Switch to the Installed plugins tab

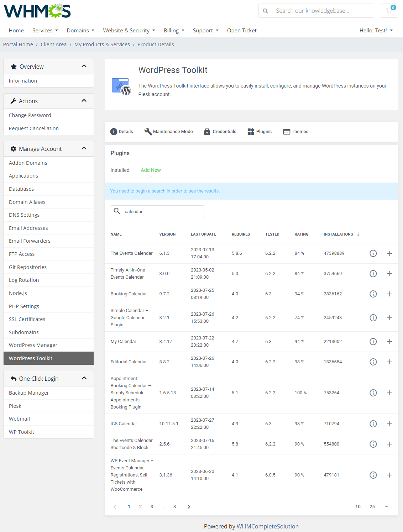click(x=120, y=170)
